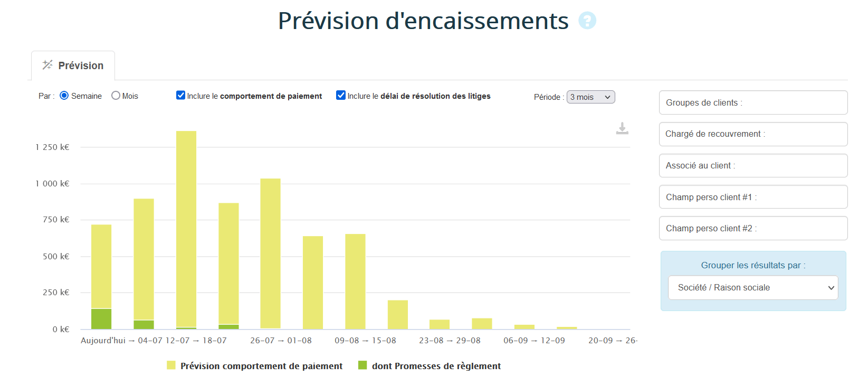Click the magic wand icon on the Prévision tab
Viewport: 868px width, 376px height.
coord(47,65)
